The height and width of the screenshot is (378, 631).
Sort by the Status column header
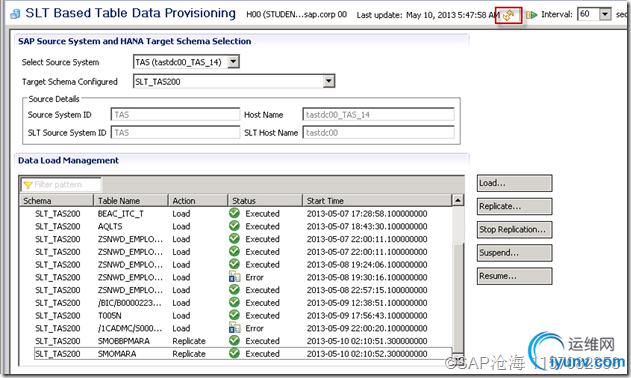point(265,200)
